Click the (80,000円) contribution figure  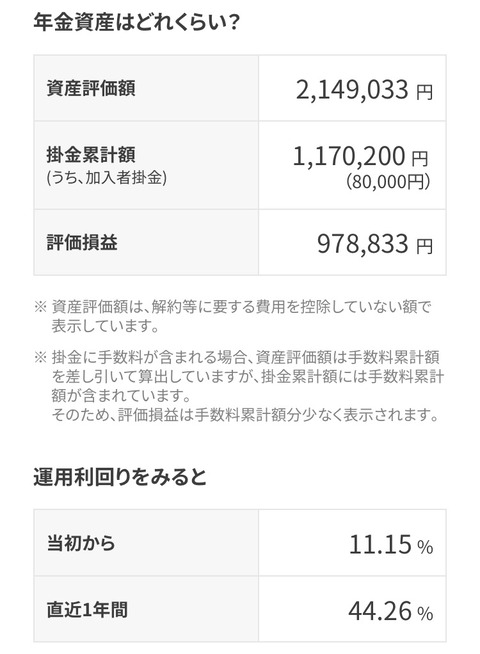(x=388, y=181)
